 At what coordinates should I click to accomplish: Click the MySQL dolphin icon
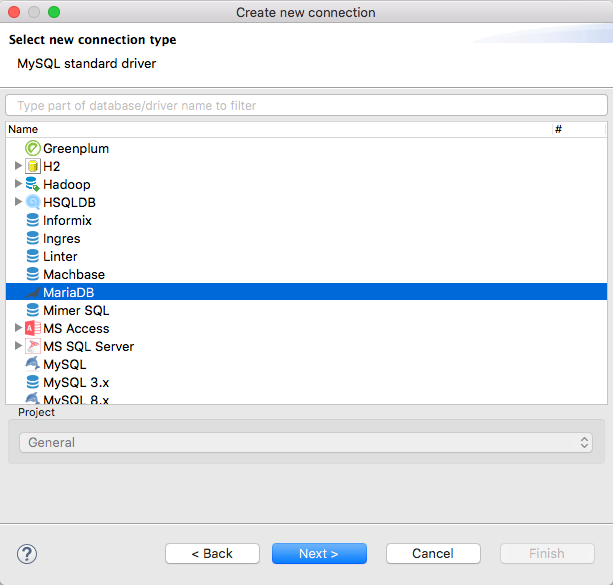click(x=33, y=364)
